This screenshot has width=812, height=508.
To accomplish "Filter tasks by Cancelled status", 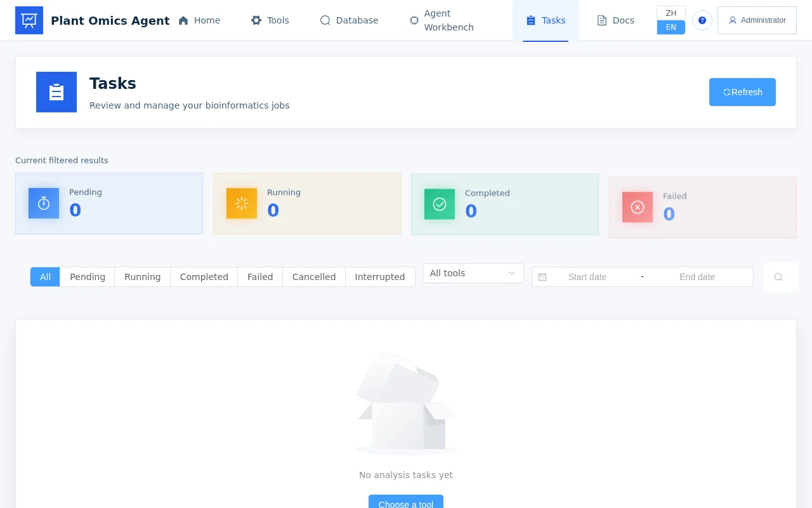I will point(314,277).
